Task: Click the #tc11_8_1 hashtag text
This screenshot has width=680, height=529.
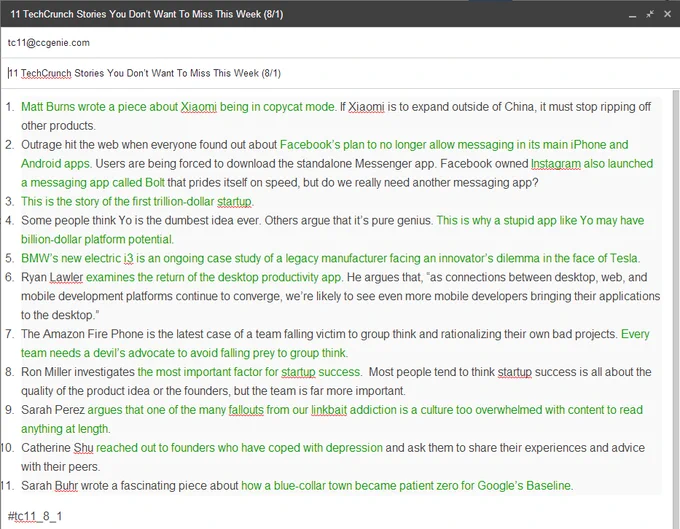Action: [35, 516]
